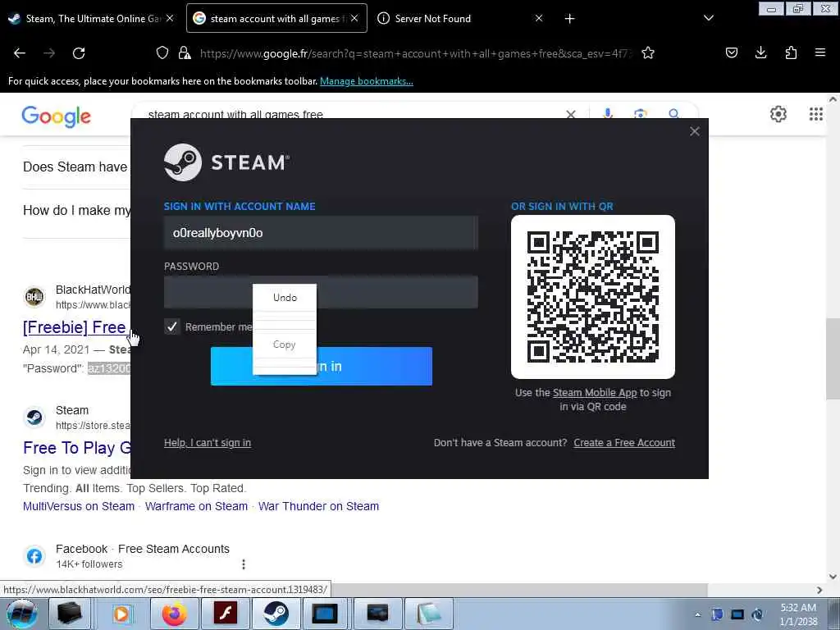Image resolution: width=840 pixels, height=630 pixels.
Task: Open Help, I can't sign in link
Action: coord(208,443)
